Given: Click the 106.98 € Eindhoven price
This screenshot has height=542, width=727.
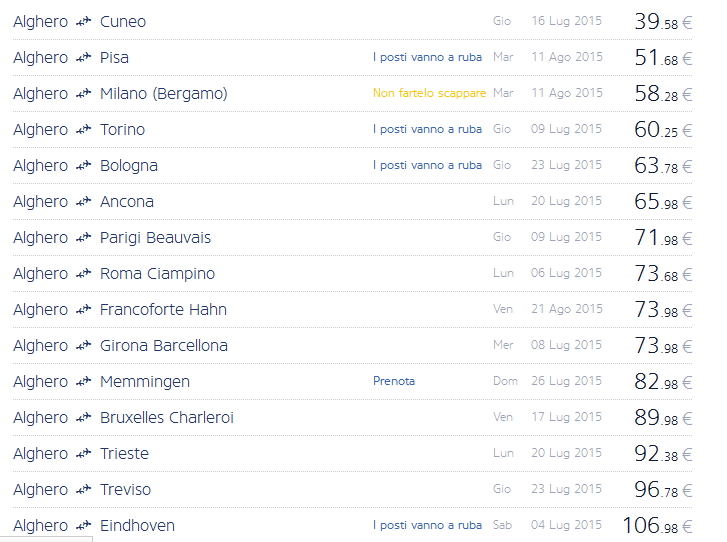Looking at the screenshot, I should pos(657,526).
